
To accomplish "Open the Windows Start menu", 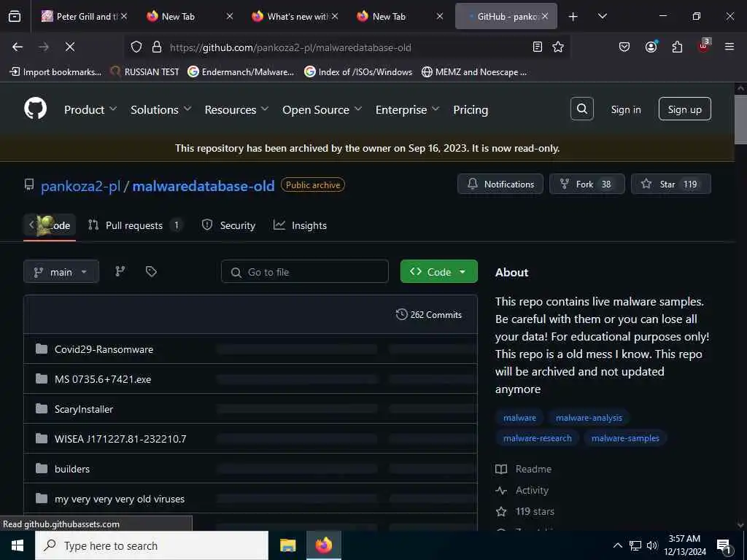I will (18, 545).
